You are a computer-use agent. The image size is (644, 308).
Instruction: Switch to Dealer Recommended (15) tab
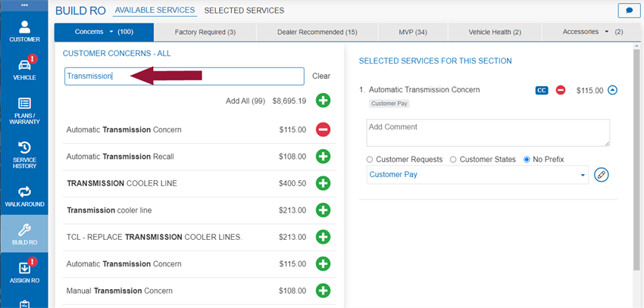tap(317, 32)
